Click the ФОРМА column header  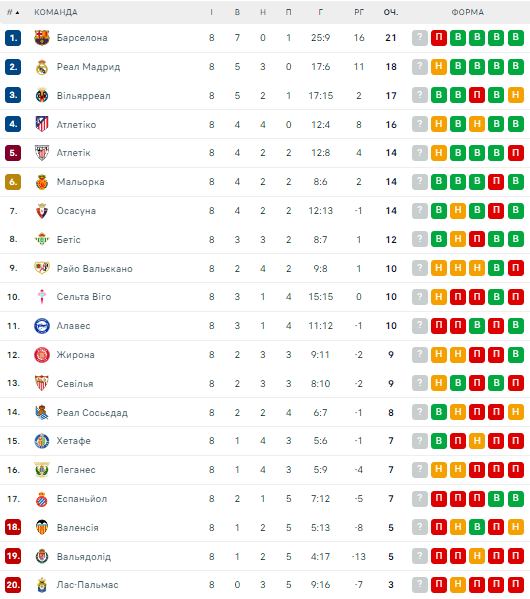click(468, 12)
